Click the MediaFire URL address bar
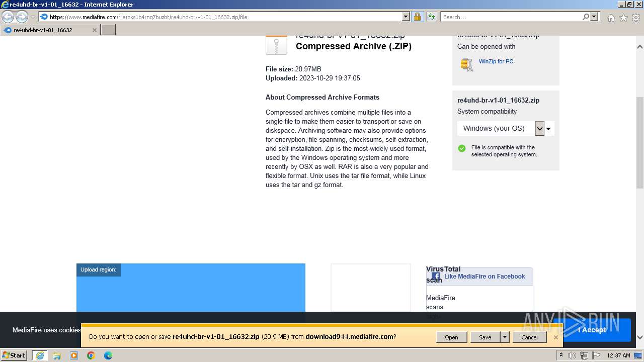The image size is (644, 362). [220, 17]
